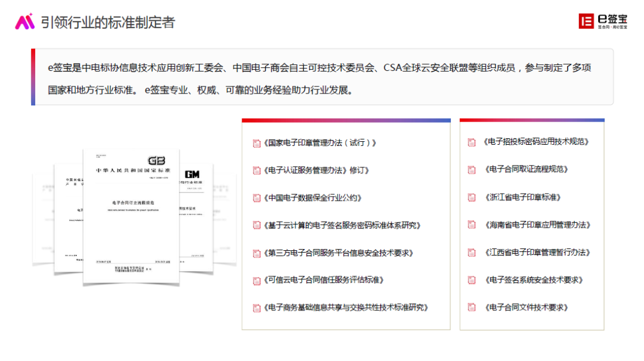Select the text 《基于云计算的电子签名服务密码标准体系研究》
This screenshot has height=361, width=644.
[342, 225]
